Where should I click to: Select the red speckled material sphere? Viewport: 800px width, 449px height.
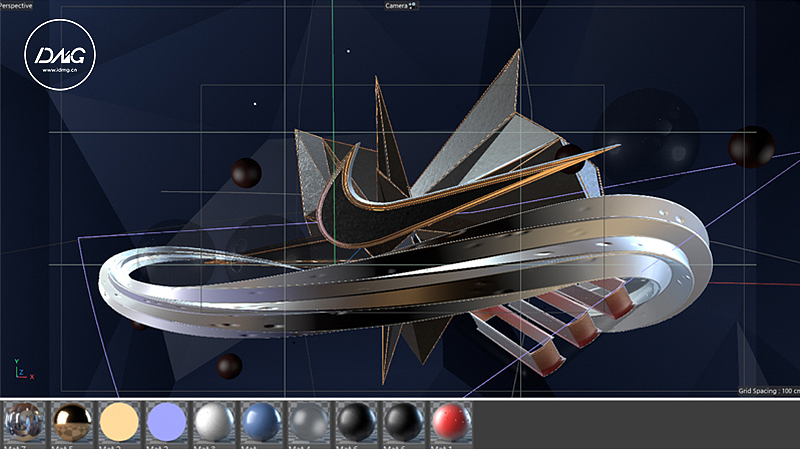point(452,422)
